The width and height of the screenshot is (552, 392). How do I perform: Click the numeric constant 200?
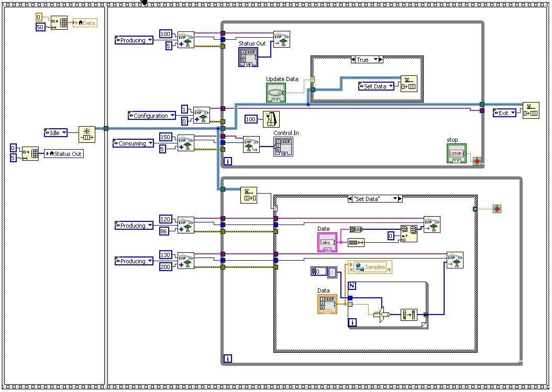coord(165,267)
